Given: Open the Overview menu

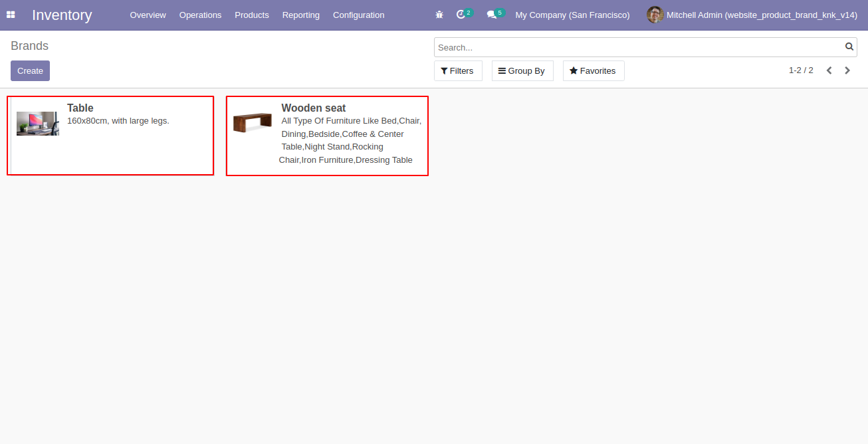Looking at the screenshot, I should click(x=148, y=15).
